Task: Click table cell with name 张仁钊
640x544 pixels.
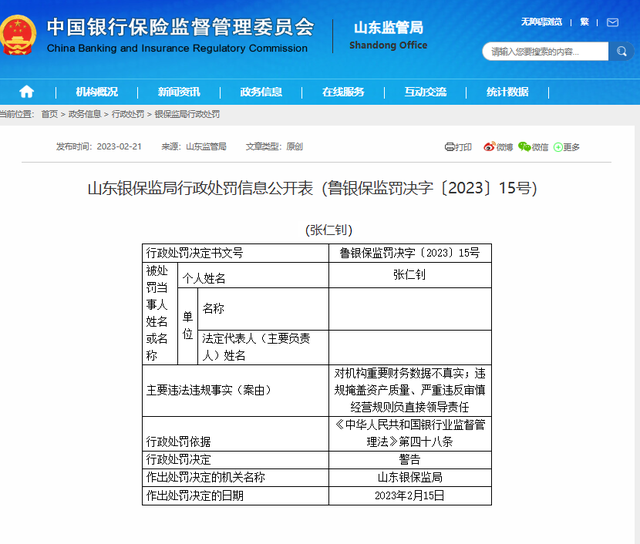Action: 410,275
